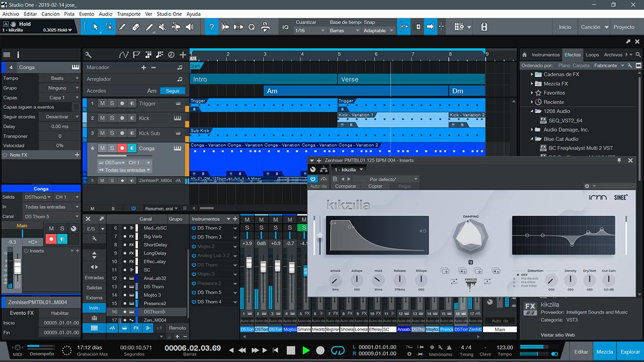The height and width of the screenshot is (362, 644).
Task: Open the IQ quantize panel icon
Action: [286, 27]
